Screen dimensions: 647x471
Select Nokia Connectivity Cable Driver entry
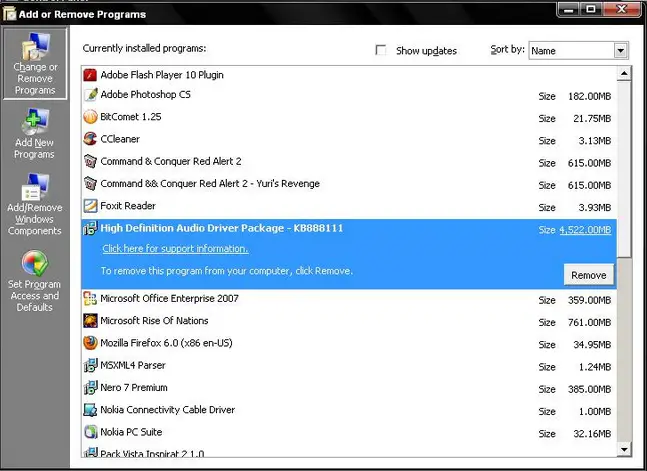[x=349, y=411]
